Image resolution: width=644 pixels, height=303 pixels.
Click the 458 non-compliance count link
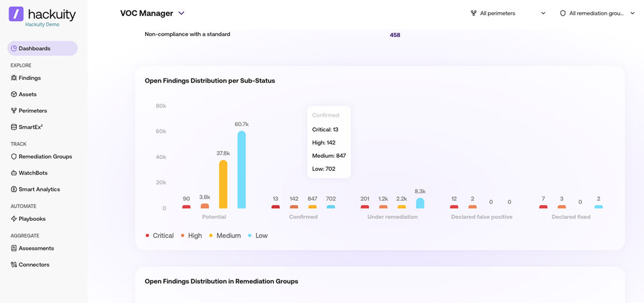coord(395,35)
